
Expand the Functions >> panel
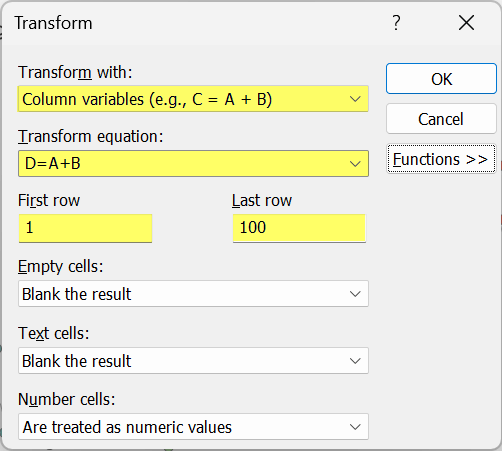point(441,159)
